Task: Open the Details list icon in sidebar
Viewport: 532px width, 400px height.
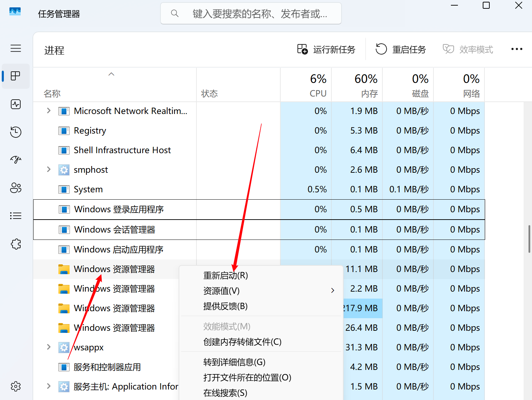Action: coord(16,216)
